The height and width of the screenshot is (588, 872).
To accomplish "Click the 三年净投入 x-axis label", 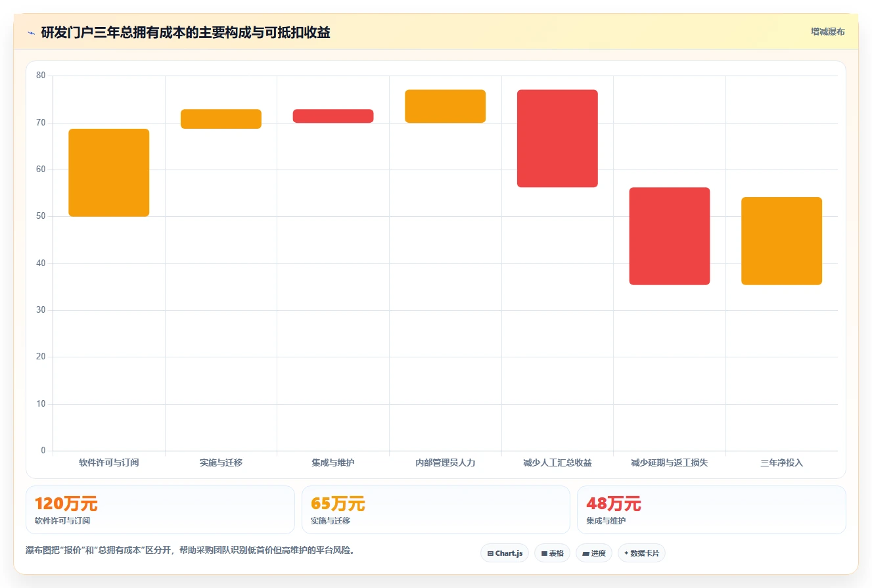I will tap(782, 463).
